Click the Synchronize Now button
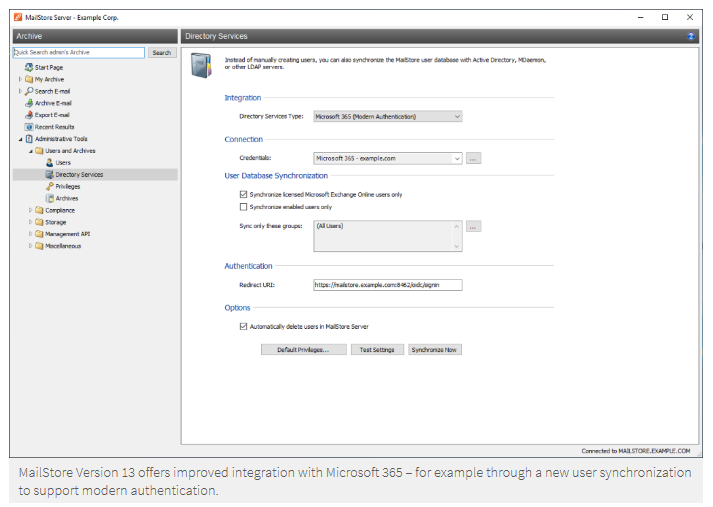This screenshot has height=507, width=713. pyautogui.click(x=434, y=350)
